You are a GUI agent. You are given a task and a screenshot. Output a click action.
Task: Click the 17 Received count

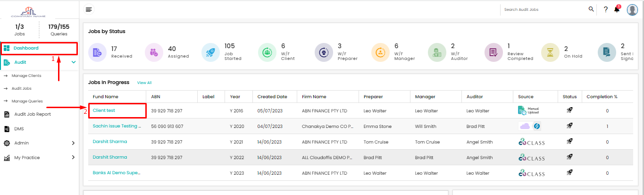(x=114, y=49)
